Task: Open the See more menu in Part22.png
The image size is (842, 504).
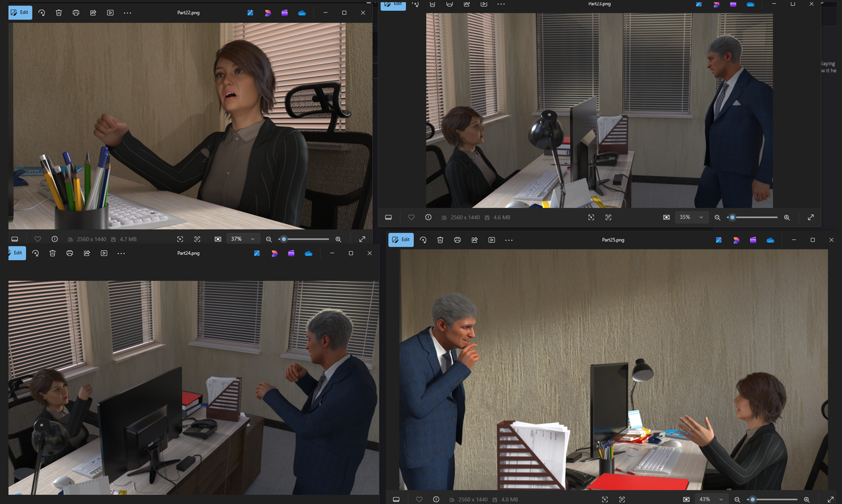Action: [127, 12]
